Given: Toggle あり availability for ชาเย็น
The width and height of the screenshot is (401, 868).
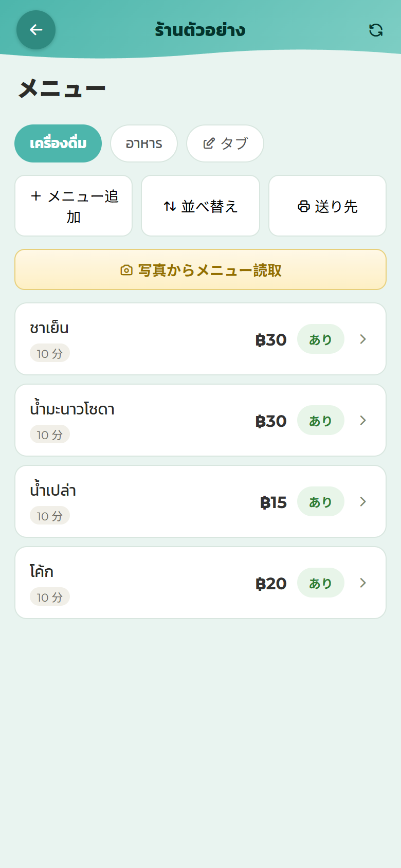Looking at the screenshot, I should pyautogui.click(x=321, y=339).
